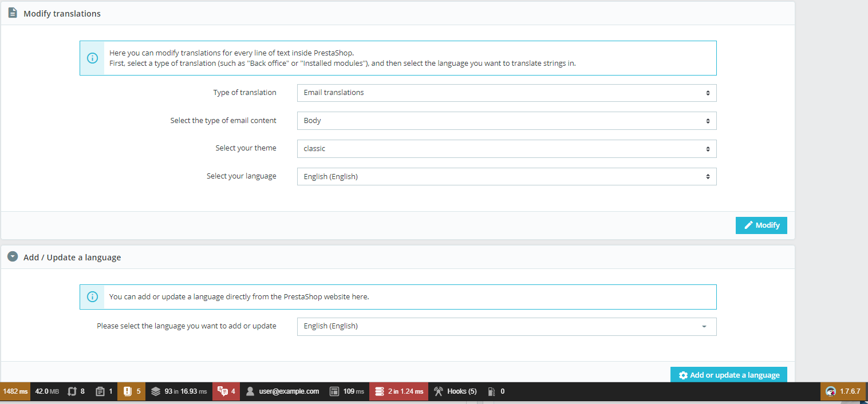This screenshot has width=868, height=404.
Task: Open the Select your theme dropdown
Action: 507,149
